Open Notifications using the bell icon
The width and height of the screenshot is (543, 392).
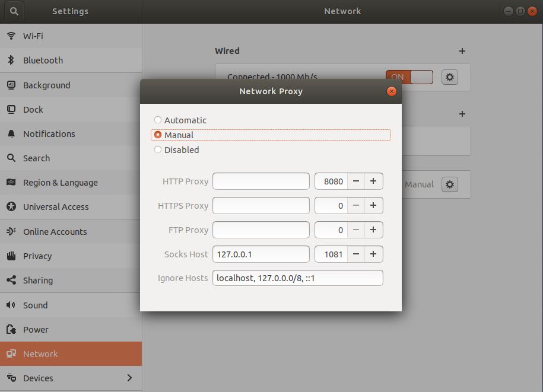click(x=12, y=133)
